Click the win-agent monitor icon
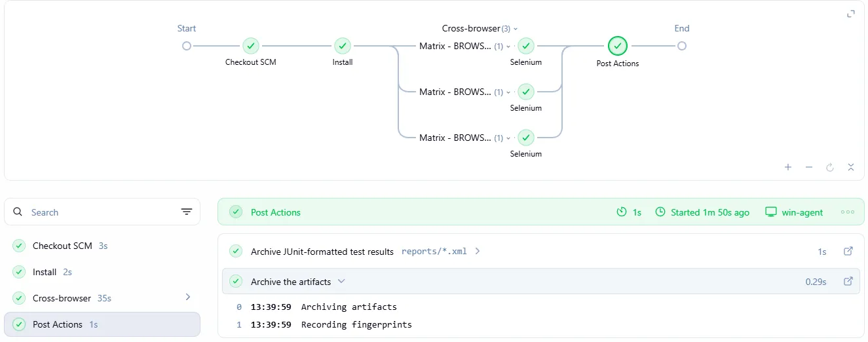868x342 pixels. pos(771,212)
